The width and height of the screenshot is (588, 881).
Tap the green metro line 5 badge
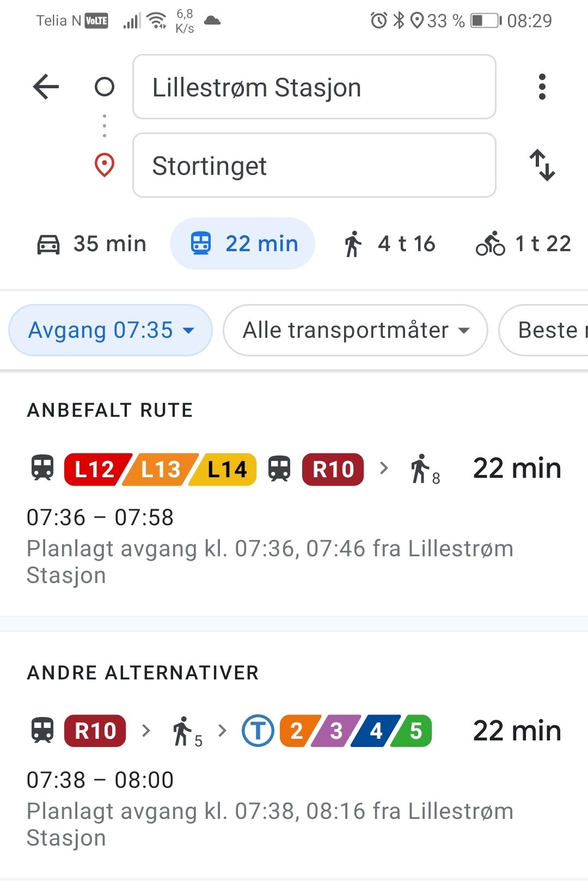[414, 731]
